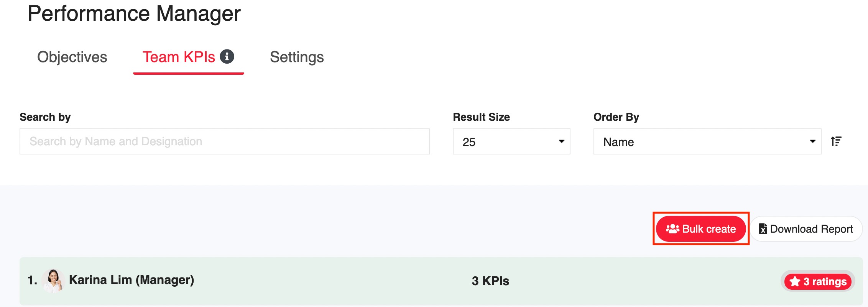
Task: Click the people icon in Bulk create
Action: click(x=672, y=229)
